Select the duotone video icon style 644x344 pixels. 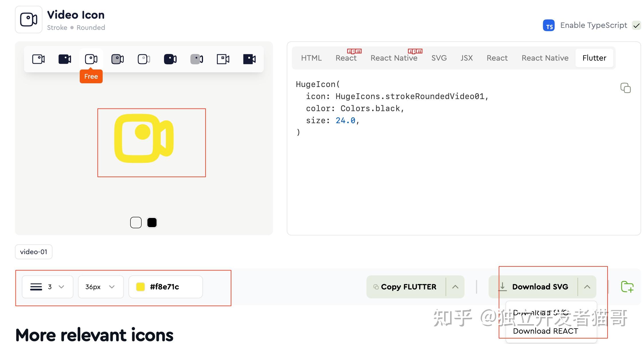[118, 59]
